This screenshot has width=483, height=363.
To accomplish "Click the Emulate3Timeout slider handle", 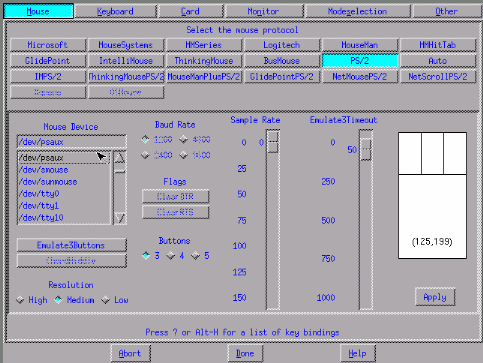I will point(366,149).
